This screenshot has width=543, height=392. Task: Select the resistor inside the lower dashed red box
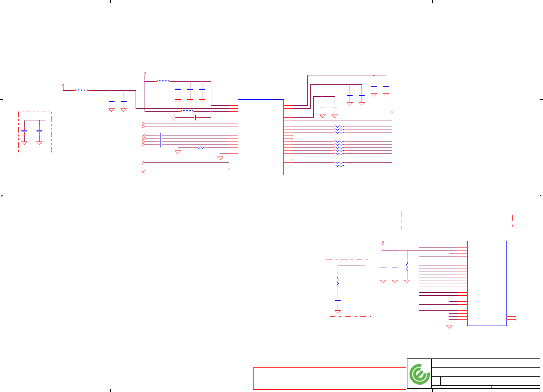[338, 282]
